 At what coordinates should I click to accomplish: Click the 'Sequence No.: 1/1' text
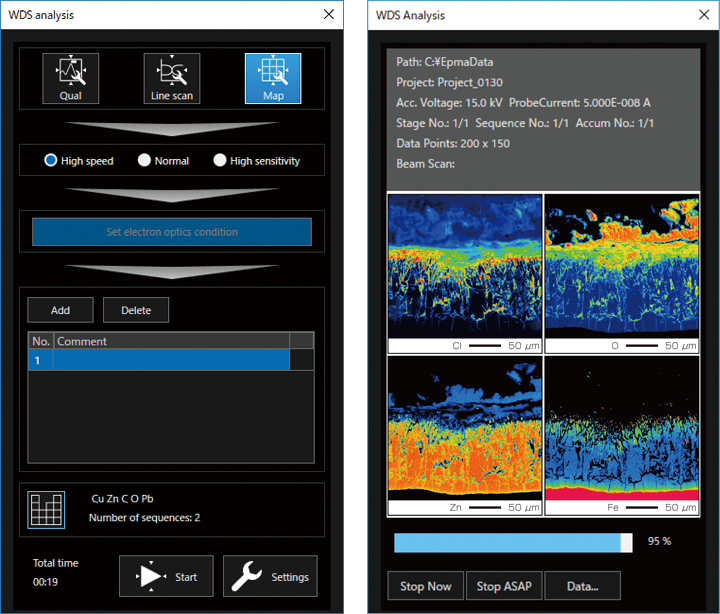click(522, 123)
